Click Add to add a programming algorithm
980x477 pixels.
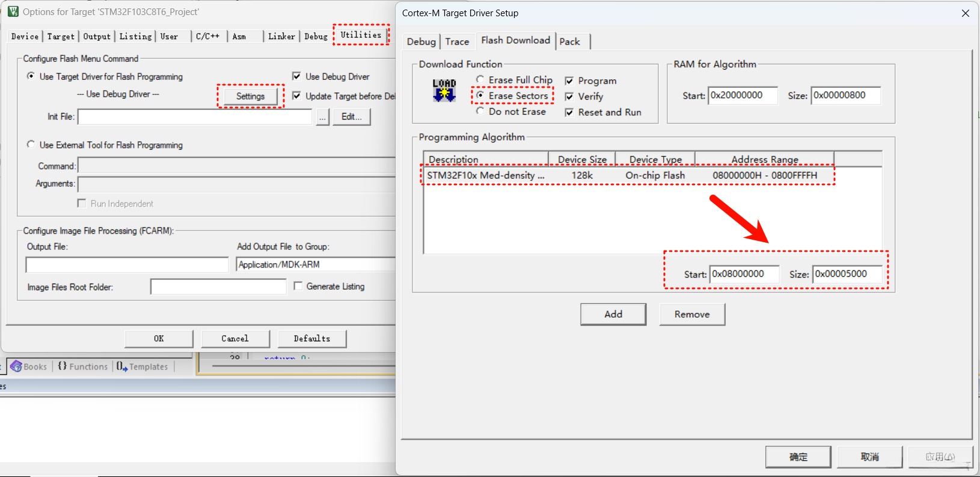click(613, 314)
